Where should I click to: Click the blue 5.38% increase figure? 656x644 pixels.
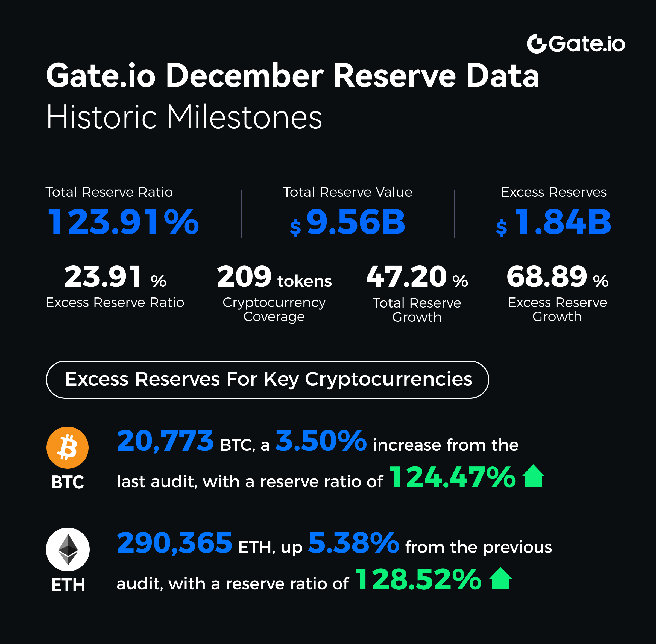pos(353,543)
